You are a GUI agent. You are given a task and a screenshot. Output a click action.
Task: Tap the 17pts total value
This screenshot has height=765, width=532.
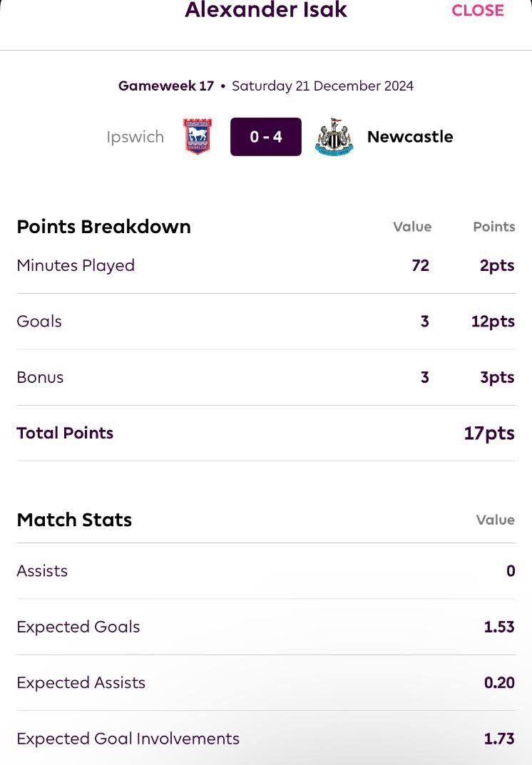point(489,433)
